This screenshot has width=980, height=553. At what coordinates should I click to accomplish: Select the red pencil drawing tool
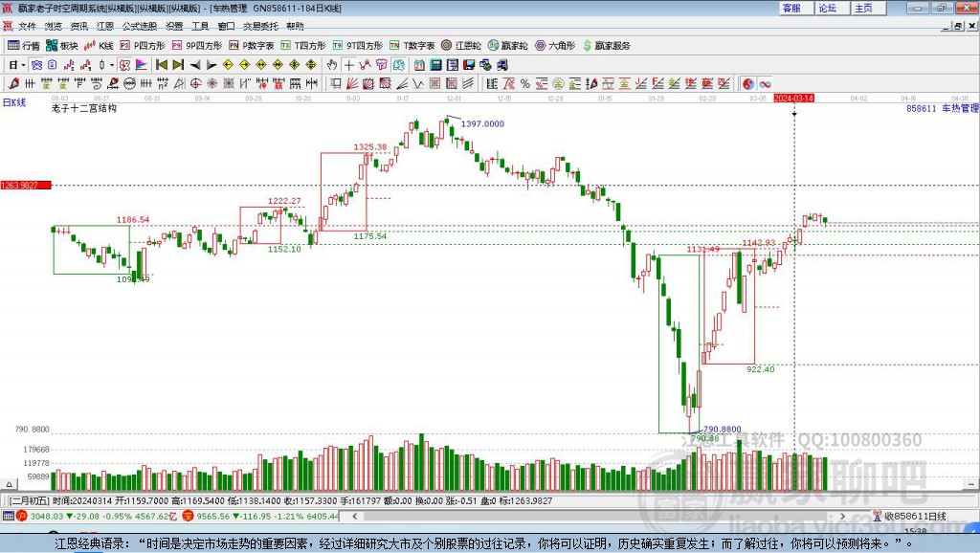pos(13,84)
